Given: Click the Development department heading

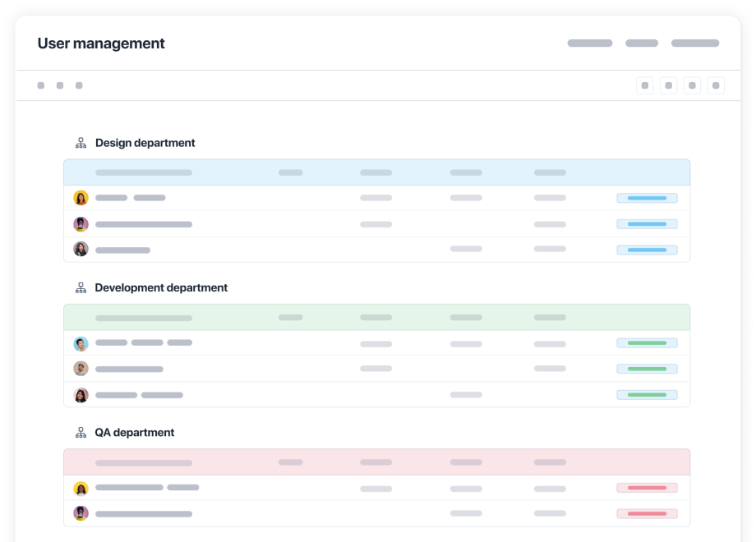Looking at the screenshot, I should point(161,287).
